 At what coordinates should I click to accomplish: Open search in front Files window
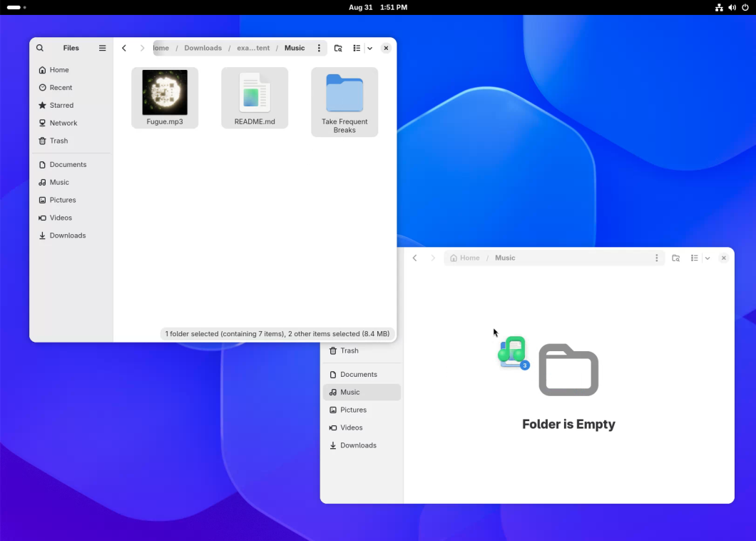click(40, 48)
